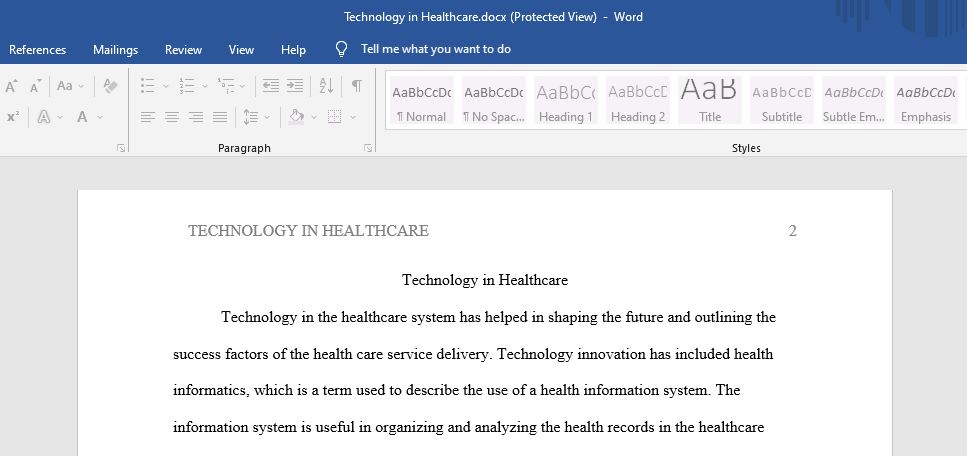This screenshot has height=456, width=967.
Task: Expand multilevel list dropdown arrow
Action: coord(242,86)
